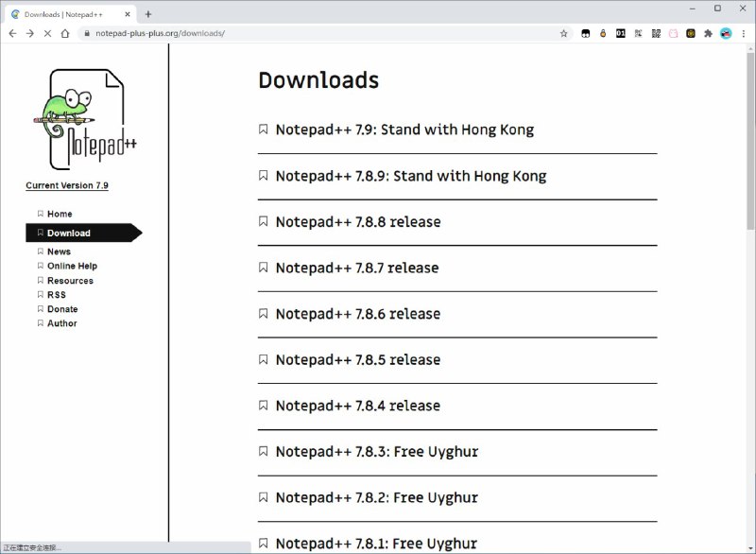This screenshot has width=756, height=554.
Task: Click the padlock site info icon
Action: click(87, 33)
